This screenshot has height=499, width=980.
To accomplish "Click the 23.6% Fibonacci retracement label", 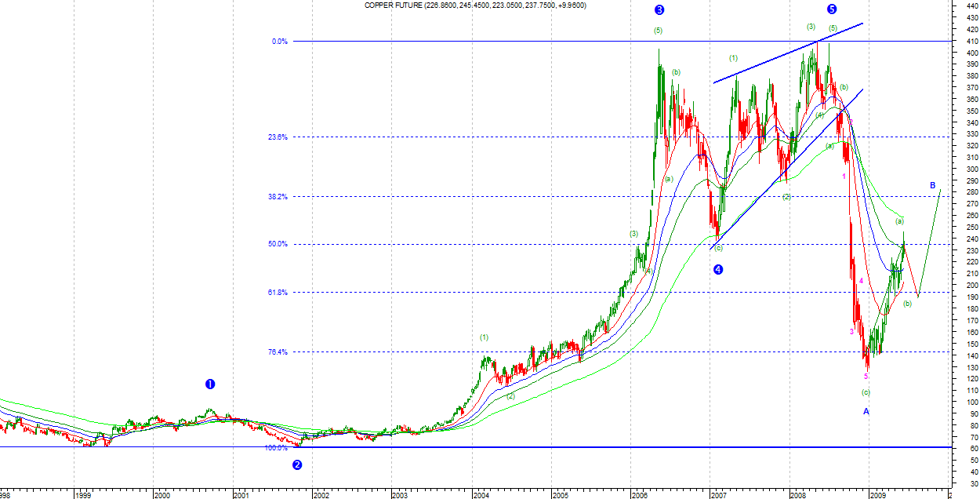I will [x=278, y=137].
